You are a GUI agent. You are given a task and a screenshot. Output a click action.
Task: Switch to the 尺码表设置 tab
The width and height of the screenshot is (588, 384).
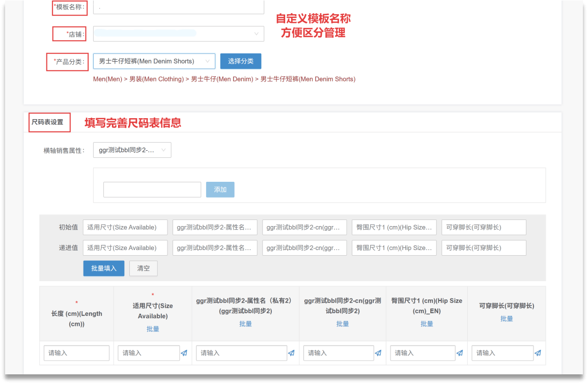(49, 122)
